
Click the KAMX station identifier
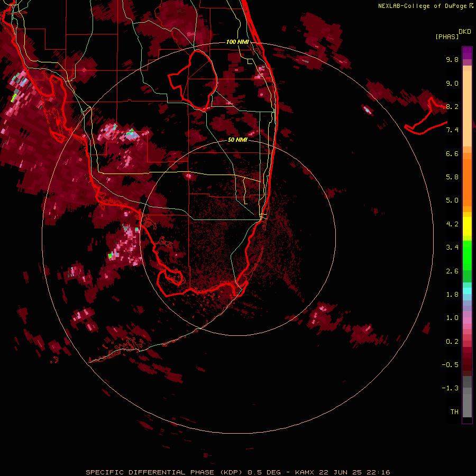coord(305,472)
